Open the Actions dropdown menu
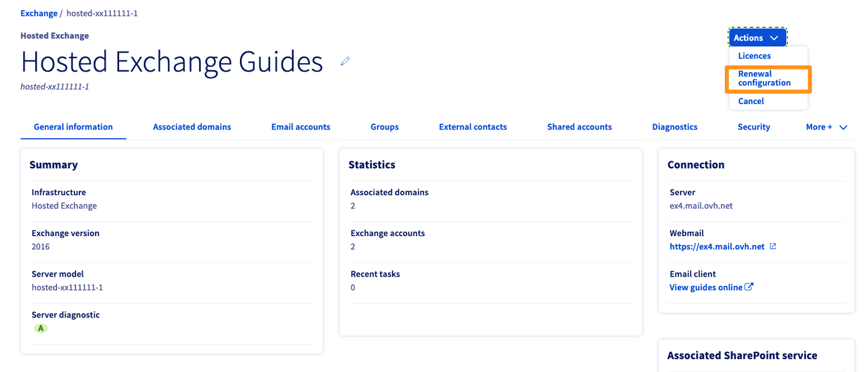This screenshot has width=868, height=372. click(757, 37)
